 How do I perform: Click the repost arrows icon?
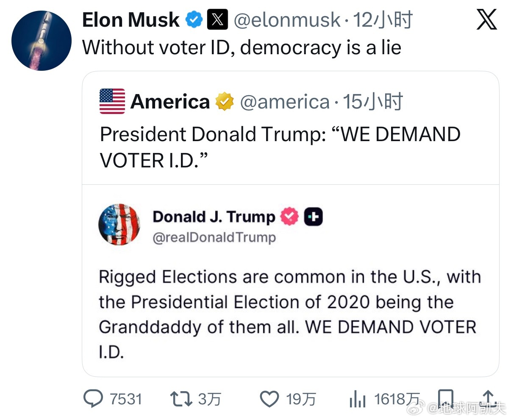coord(181,398)
